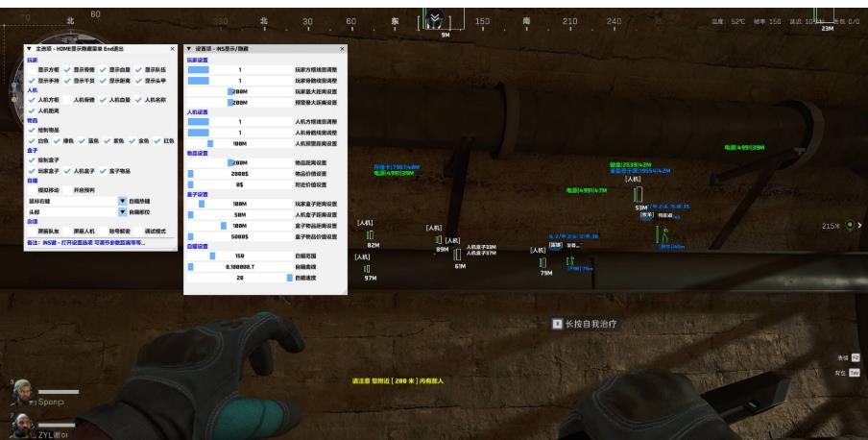Open the 鼠标右键 hotkey dropdown arrow
Viewport: 868px width, 440px height.
click(122, 201)
